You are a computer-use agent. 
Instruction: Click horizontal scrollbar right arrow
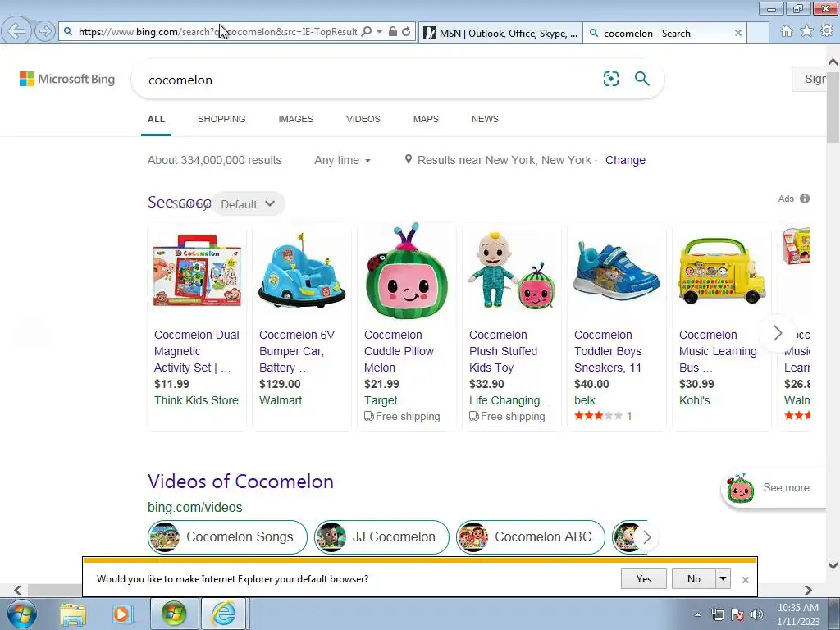click(808, 591)
